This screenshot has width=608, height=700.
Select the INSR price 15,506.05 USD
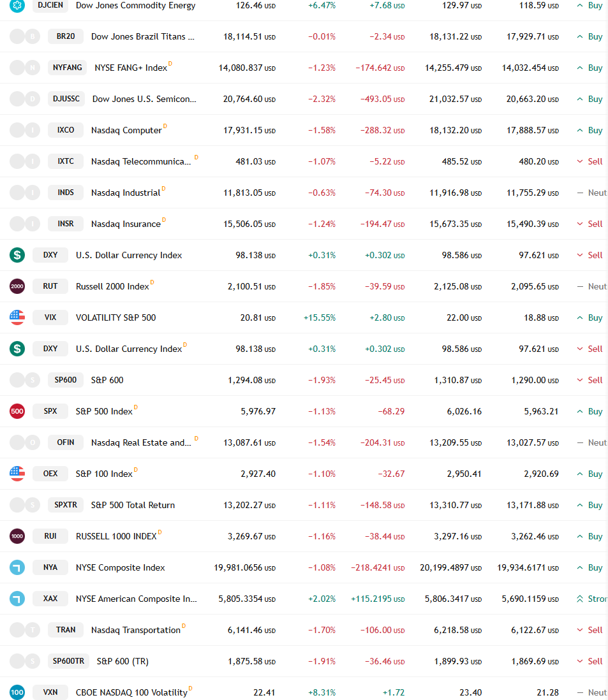[249, 224]
